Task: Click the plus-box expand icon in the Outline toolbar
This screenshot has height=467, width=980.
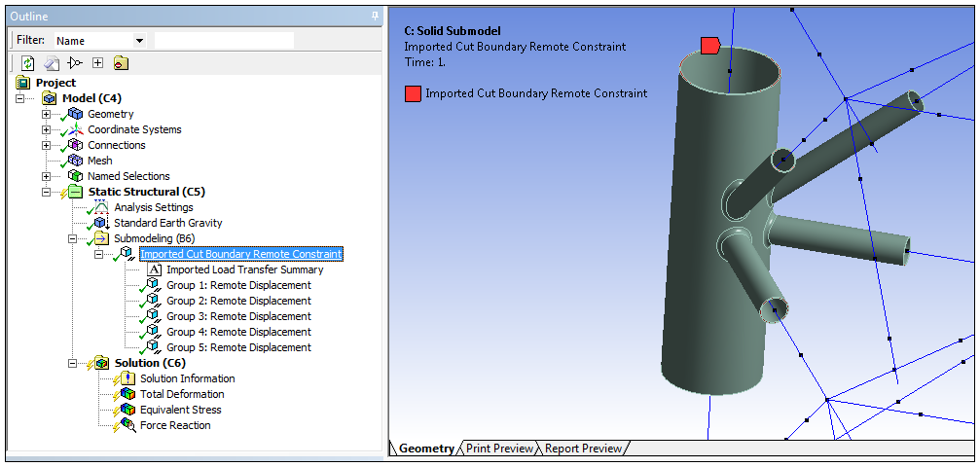Action: point(97,63)
